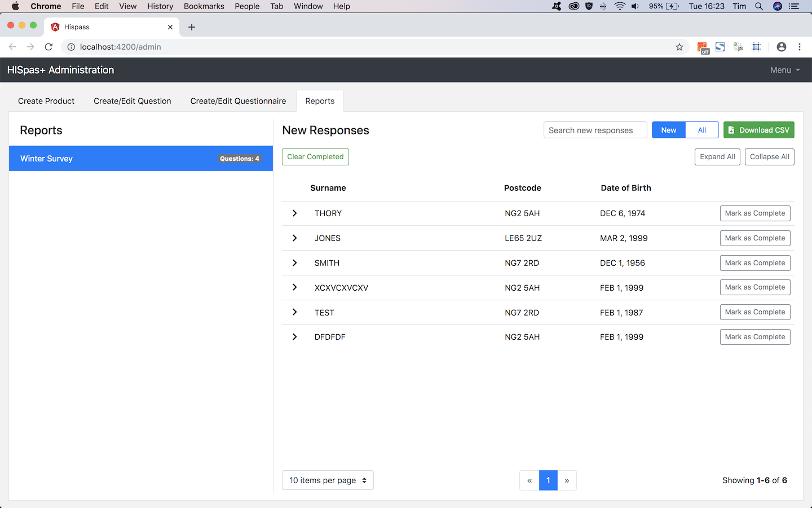Switch response filter to All

(x=701, y=130)
